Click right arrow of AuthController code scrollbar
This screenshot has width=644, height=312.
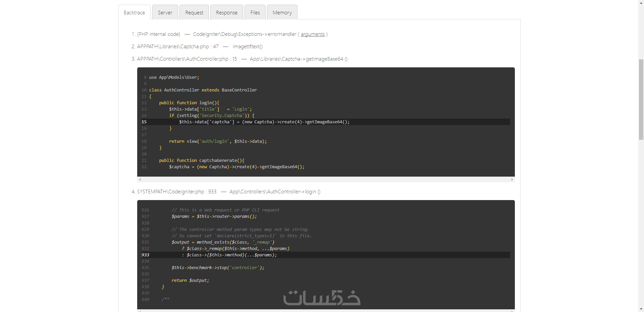tap(512, 180)
